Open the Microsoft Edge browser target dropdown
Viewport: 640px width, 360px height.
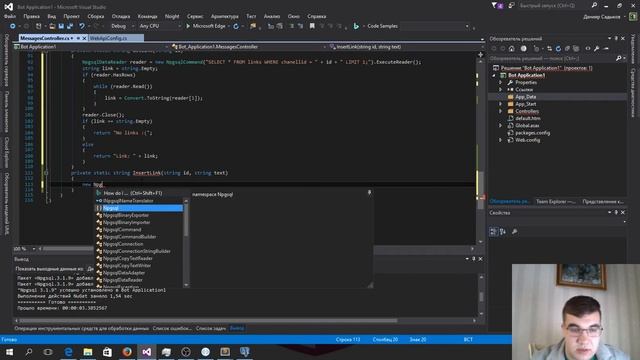(x=229, y=26)
